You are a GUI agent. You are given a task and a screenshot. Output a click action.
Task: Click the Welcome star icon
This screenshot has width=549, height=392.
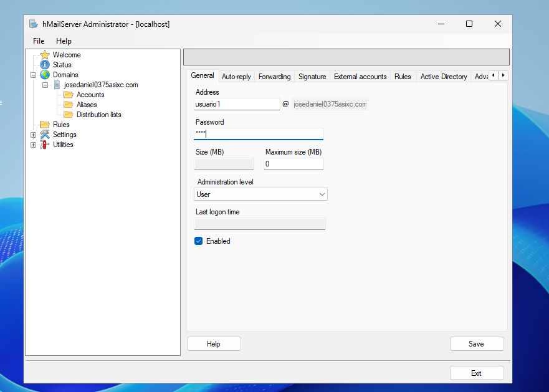point(45,55)
